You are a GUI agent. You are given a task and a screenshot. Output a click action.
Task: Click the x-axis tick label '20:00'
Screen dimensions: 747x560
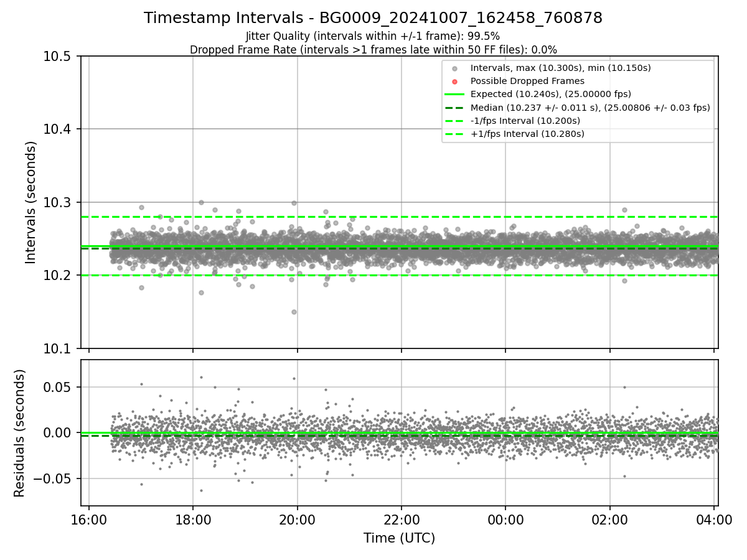297,519
